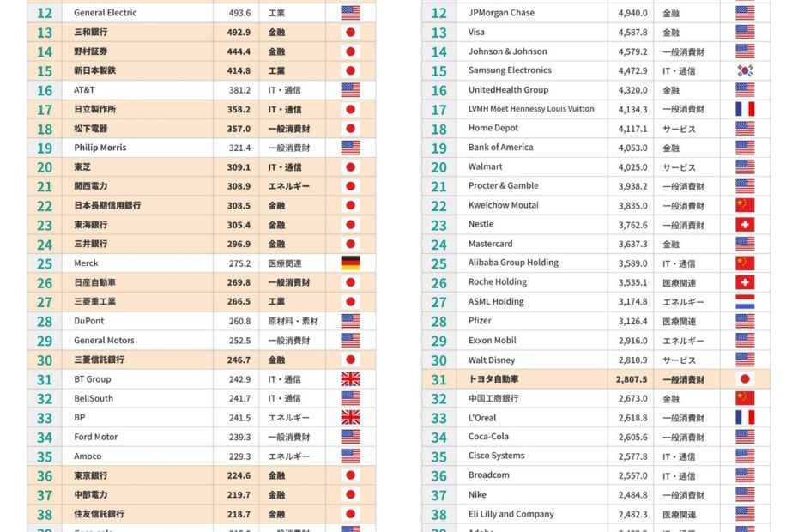The image size is (798, 532).
Task: Click the Walmart company name
Action: point(485,167)
